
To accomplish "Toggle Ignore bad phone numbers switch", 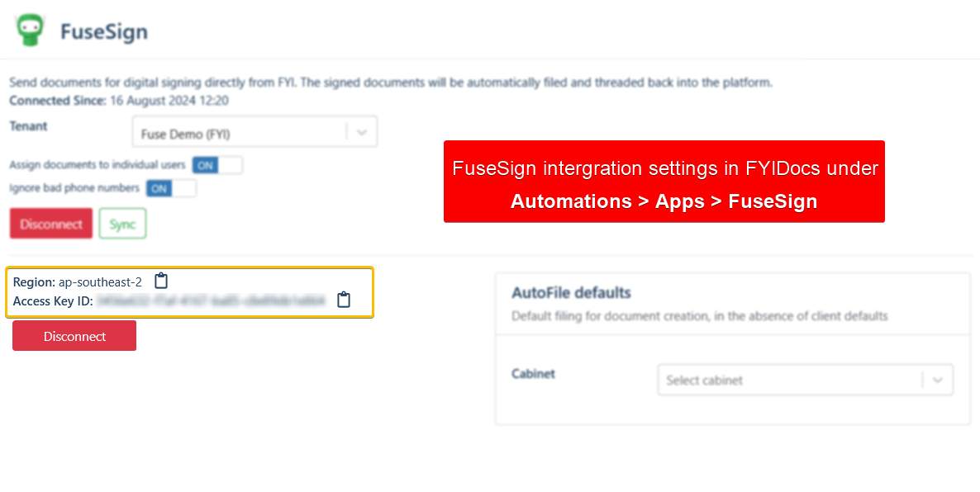I will [x=171, y=188].
